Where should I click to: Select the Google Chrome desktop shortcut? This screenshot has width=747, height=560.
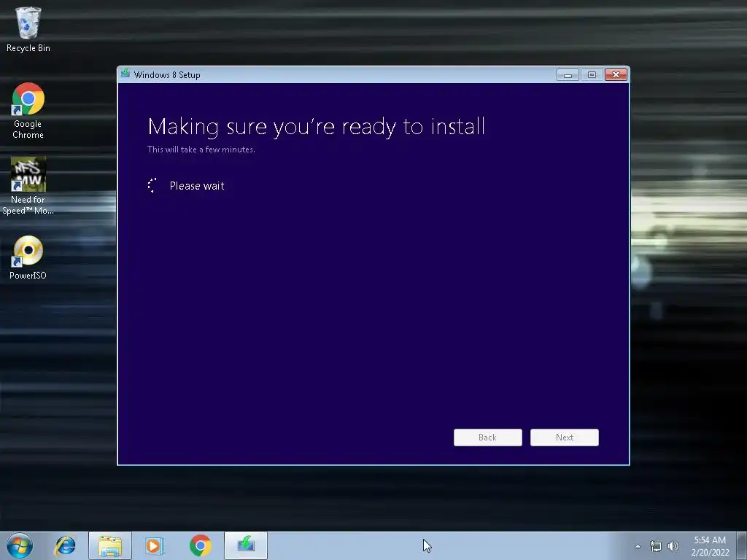(x=28, y=111)
